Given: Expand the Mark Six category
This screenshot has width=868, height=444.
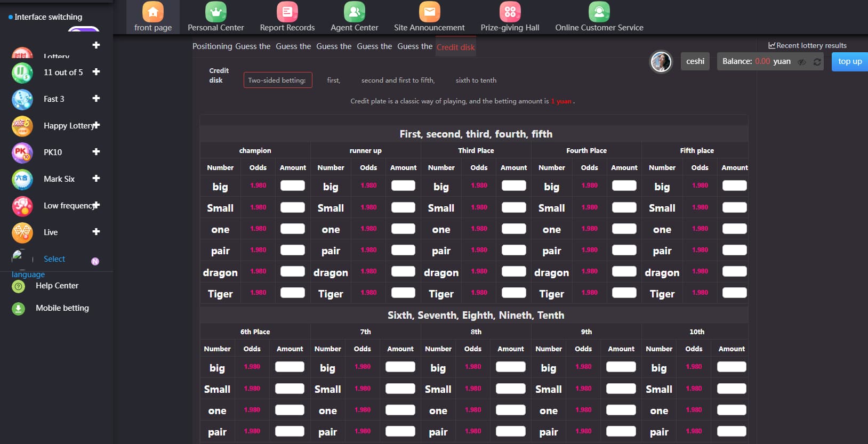Looking at the screenshot, I should point(96,179).
